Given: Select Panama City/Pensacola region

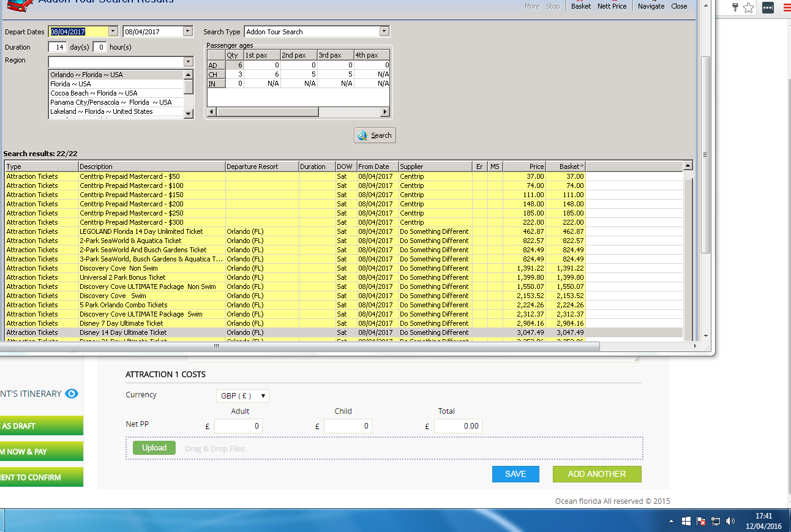Looking at the screenshot, I should pyautogui.click(x=116, y=102).
